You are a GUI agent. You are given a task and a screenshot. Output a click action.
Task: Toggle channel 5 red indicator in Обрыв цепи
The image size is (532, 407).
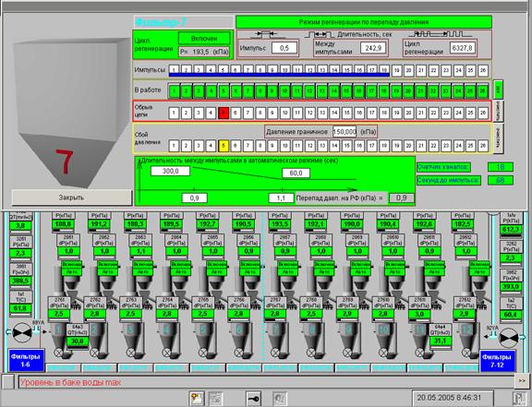(224, 113)
